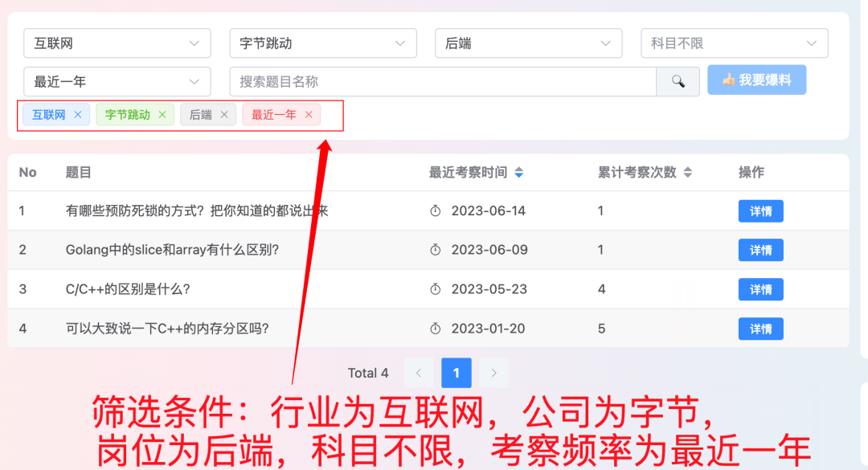The width and height of the screenshot is (868, 470).
Task: Open 详情 for the Golang slice question
Action: [760, 250]
